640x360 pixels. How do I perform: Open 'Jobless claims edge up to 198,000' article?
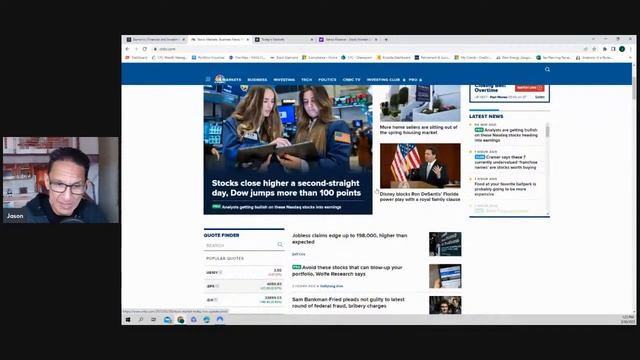(x=349, y=239)
